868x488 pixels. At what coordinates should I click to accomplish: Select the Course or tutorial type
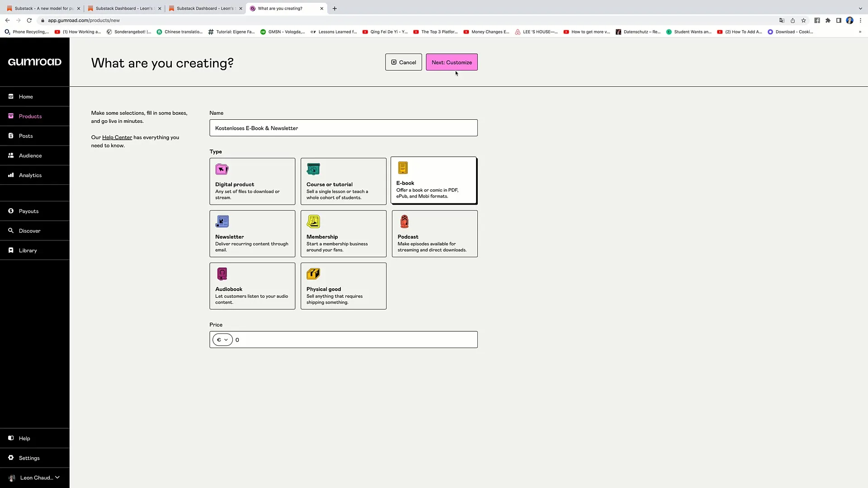(x=344, y=181)
